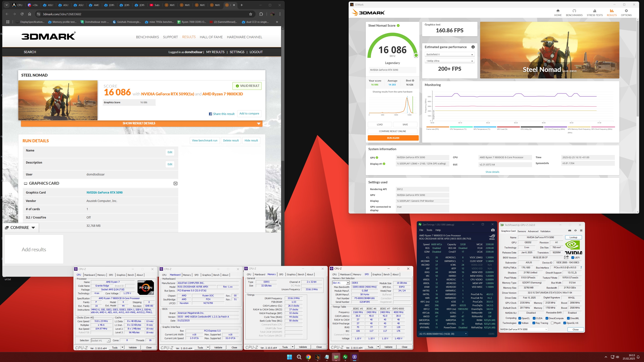This screenshot has height=362, width=644.
Task: Click the Steel Nomad preview image
Action: pos(550,50)
